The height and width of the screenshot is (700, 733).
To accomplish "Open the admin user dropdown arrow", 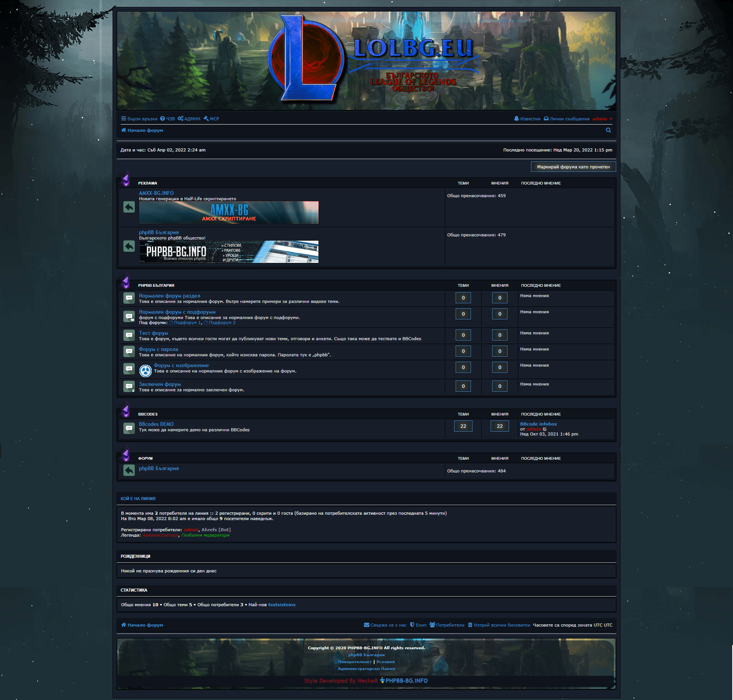I will 611,119.
